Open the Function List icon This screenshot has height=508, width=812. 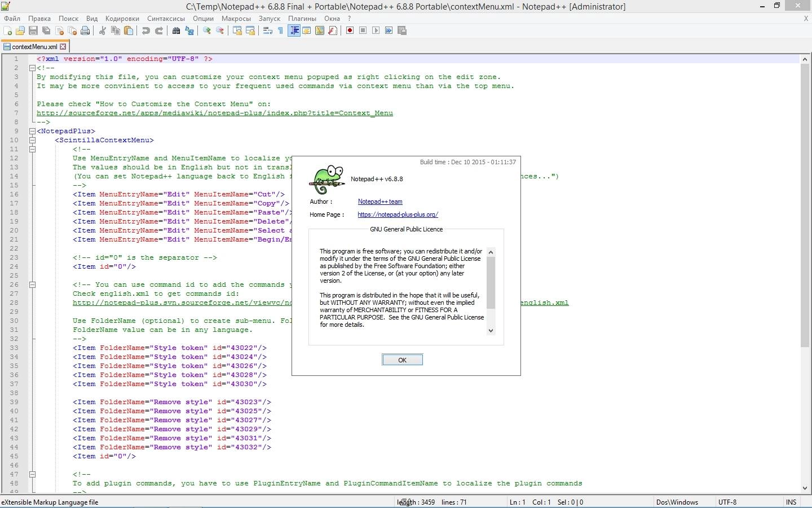click(333, 30)
